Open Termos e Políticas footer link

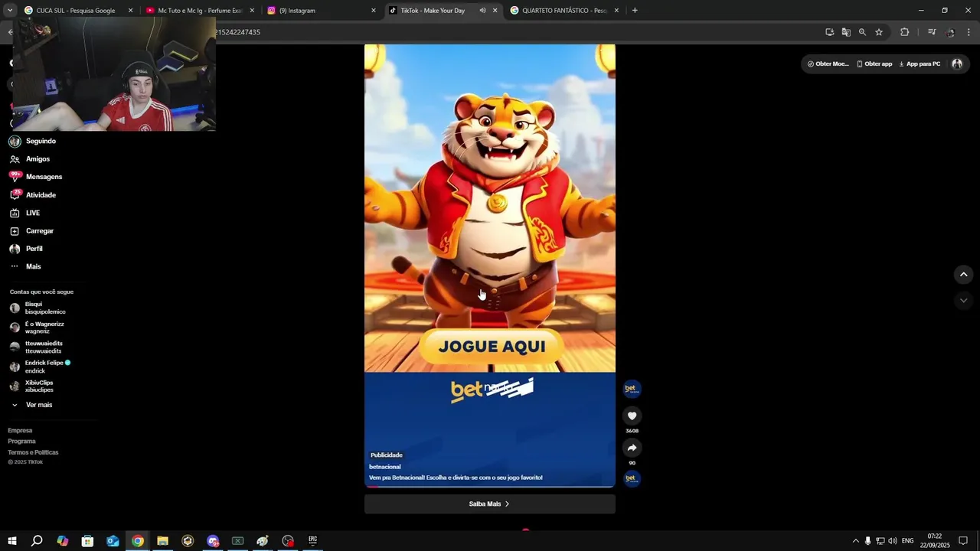[x=33, y=452]
